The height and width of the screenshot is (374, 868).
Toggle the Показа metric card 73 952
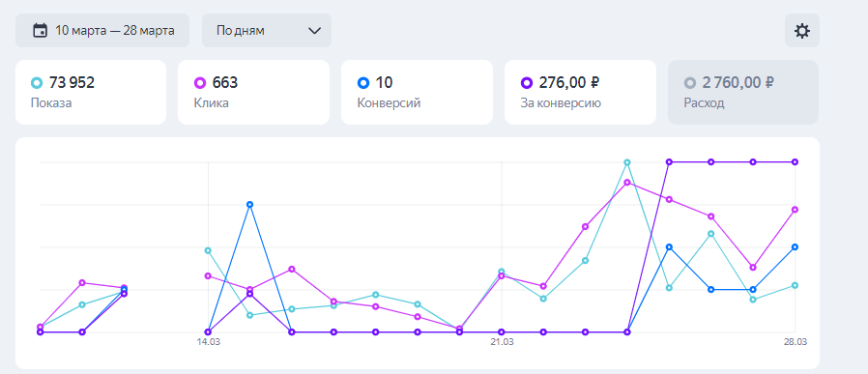(91, 92)
